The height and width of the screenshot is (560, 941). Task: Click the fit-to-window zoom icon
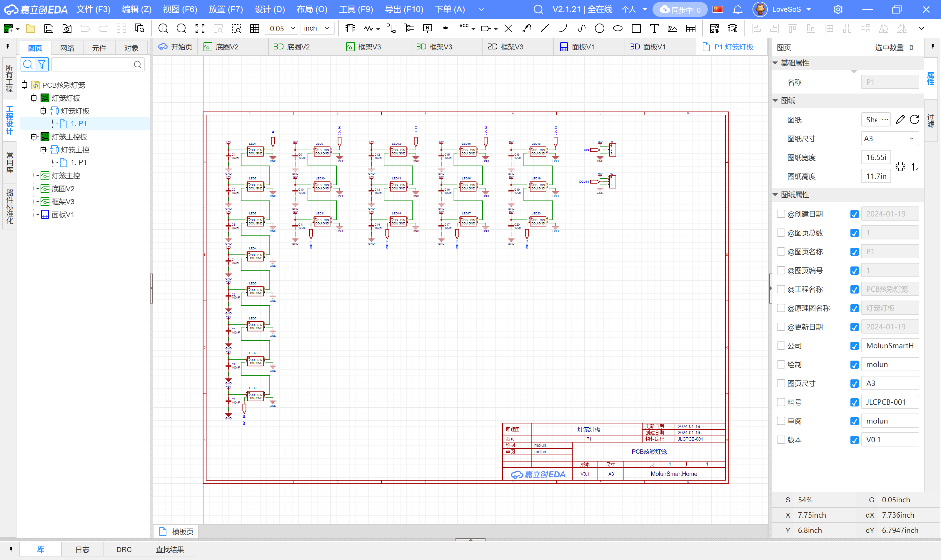click(200, 28)
